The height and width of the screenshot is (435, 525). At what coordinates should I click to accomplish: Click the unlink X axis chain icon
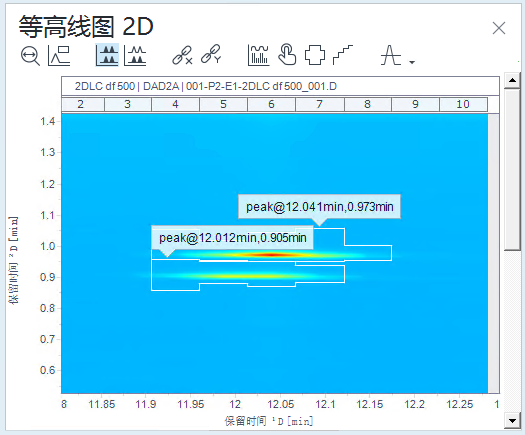(182, 55)
